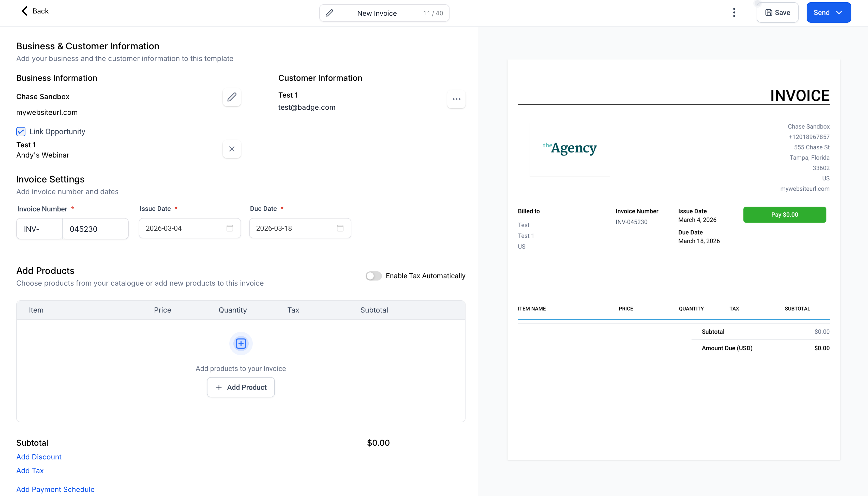This screenshot has height=496, width=868.
Task: Toggle Enable Tax Automatically switch
Action: pos(373,276)
